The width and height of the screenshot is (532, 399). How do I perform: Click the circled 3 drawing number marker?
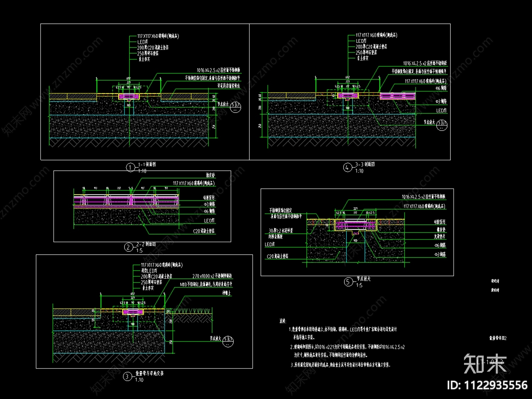click(x=127, y=377)
